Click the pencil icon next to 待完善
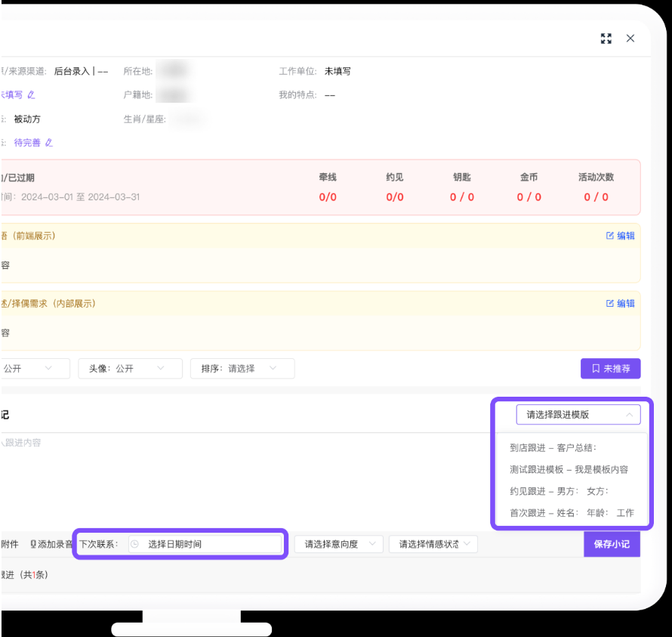This screenshot has height=637, width=672. pyautogui.click(x=49, y=143)
